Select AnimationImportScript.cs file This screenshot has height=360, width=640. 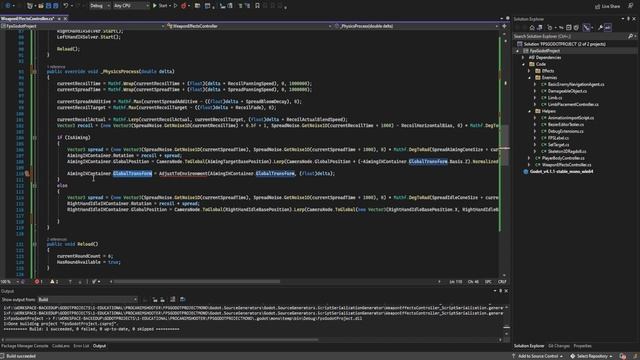pos(571,118)
